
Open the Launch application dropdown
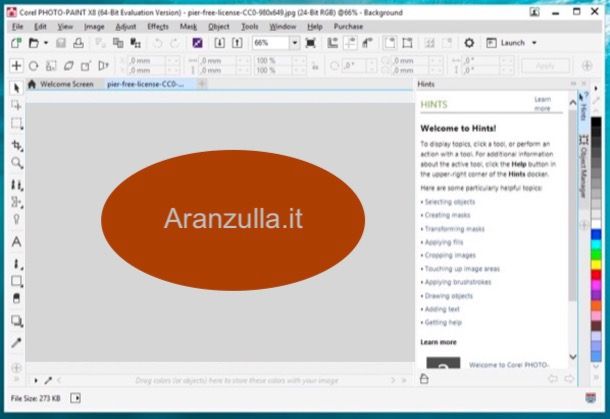click(x=511, y=43)
